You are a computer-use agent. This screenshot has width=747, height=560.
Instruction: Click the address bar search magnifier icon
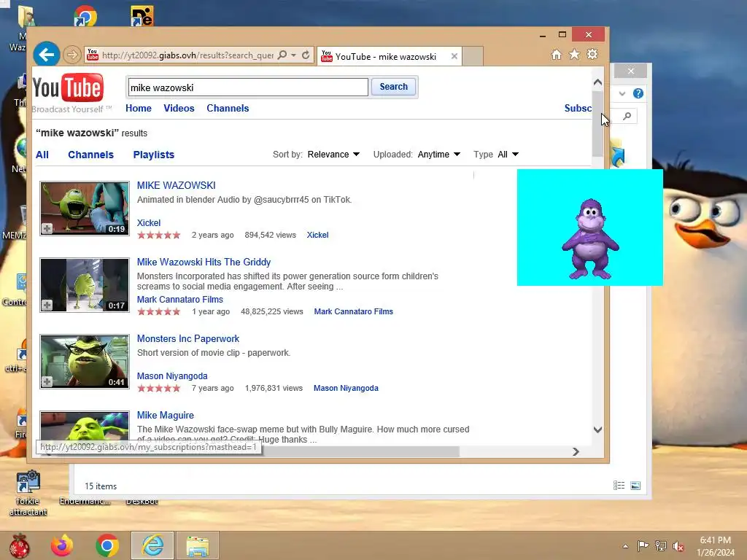coord(282,55)
